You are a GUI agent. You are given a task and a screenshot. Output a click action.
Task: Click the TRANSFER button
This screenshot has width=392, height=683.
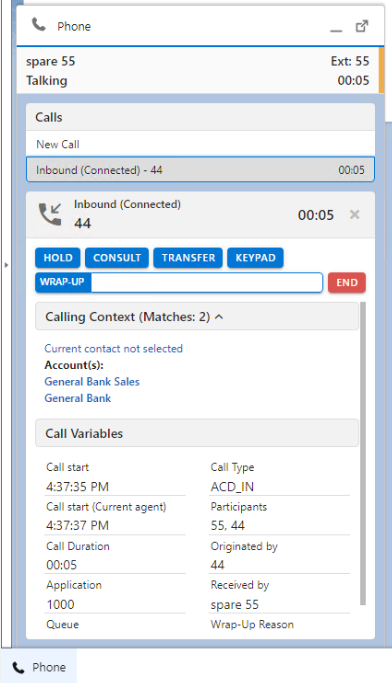(x=188, y=258)
